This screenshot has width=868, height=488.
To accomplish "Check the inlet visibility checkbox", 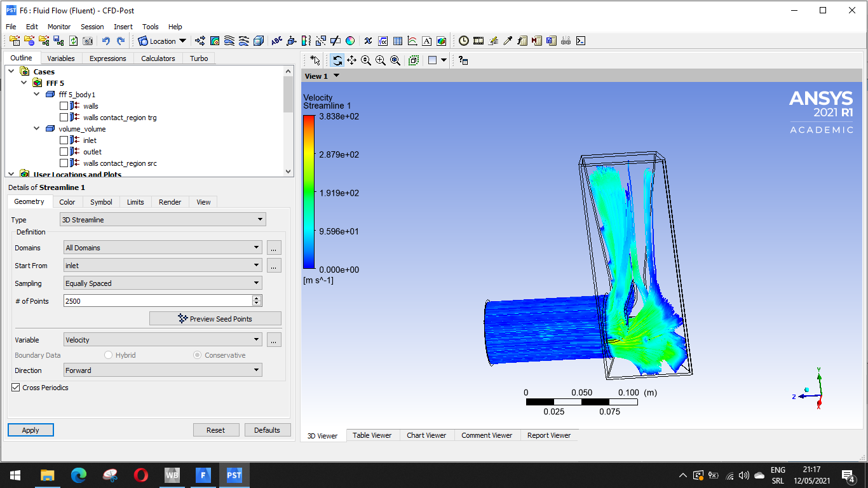I will pyautogui.click(x=64, y=140).
